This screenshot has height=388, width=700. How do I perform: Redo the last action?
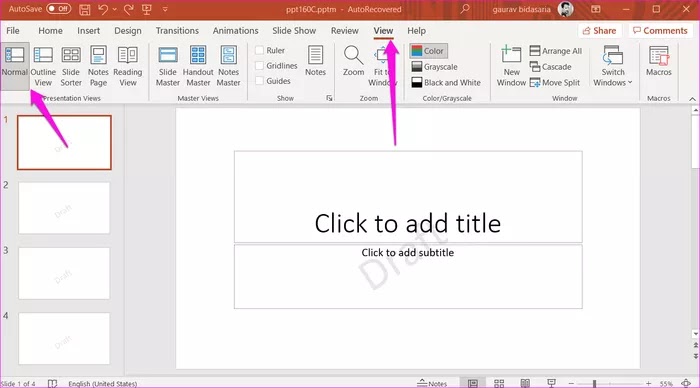click(x=129, y=9)
